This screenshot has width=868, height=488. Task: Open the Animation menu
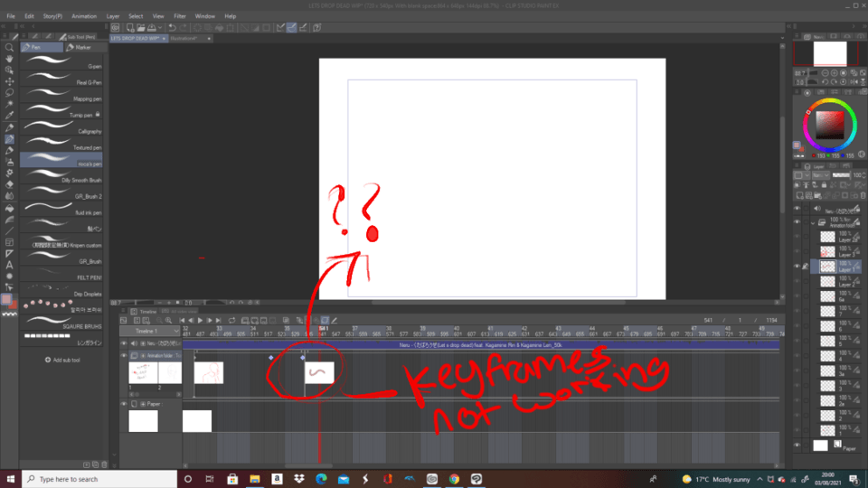tap(83, 16)
